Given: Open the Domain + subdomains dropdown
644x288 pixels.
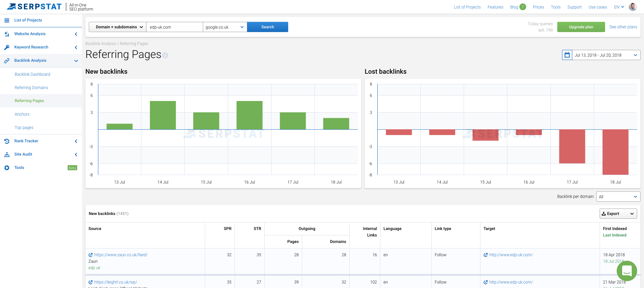Looking at the screenshot, I should coord(117,27).
